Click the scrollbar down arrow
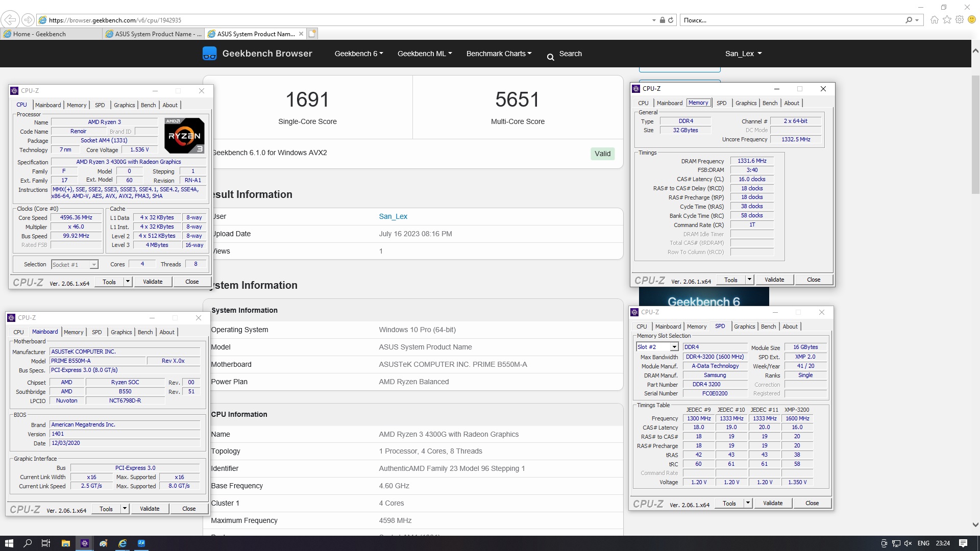 pyautogui.click(x=975, y=524)
